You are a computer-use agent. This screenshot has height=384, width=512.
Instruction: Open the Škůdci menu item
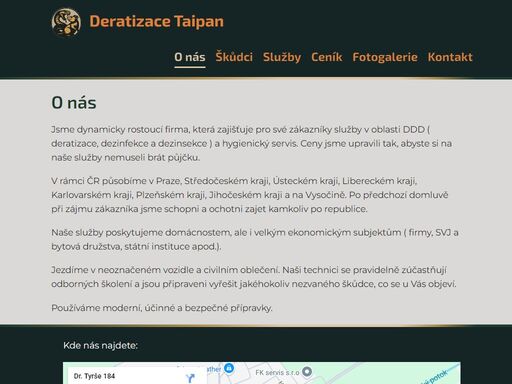234,57
